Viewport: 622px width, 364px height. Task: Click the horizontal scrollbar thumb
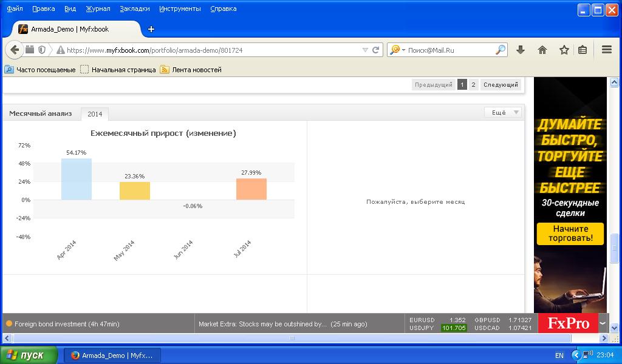point(292,338)
